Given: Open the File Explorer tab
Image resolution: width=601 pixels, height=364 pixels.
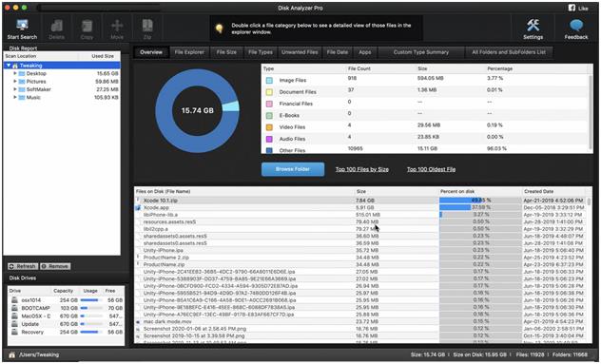Looking at the screenshot, I should click(189, 52).
